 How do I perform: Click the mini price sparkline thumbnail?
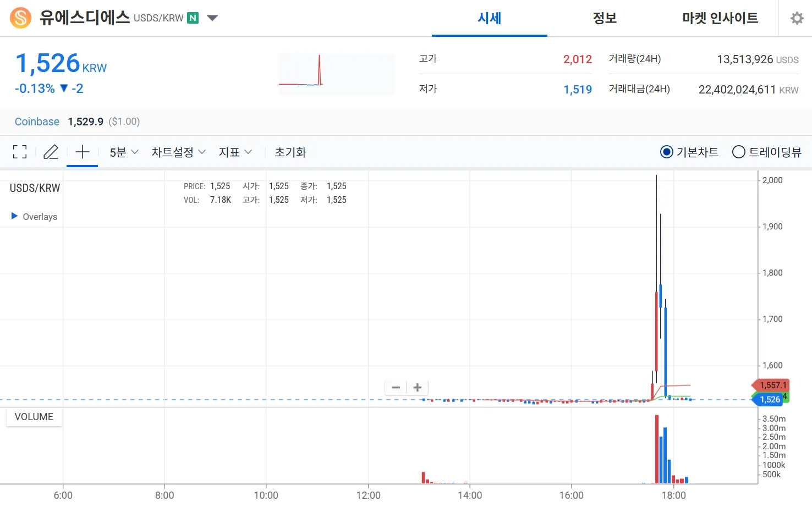coord(336,73)
